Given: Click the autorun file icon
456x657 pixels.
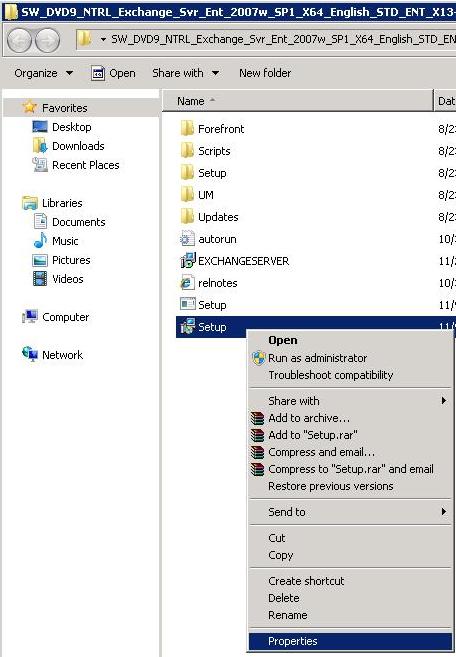Looking at the screenshot, I should [187, 239].
